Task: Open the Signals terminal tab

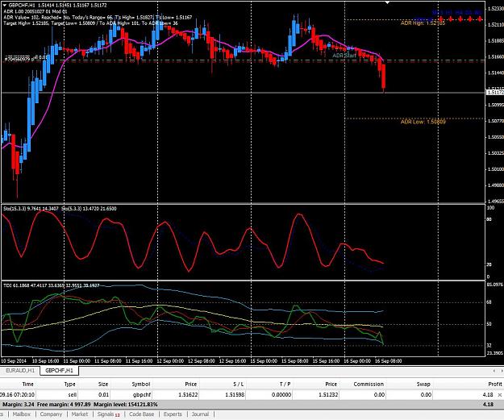Action: [x=108, y=414]
